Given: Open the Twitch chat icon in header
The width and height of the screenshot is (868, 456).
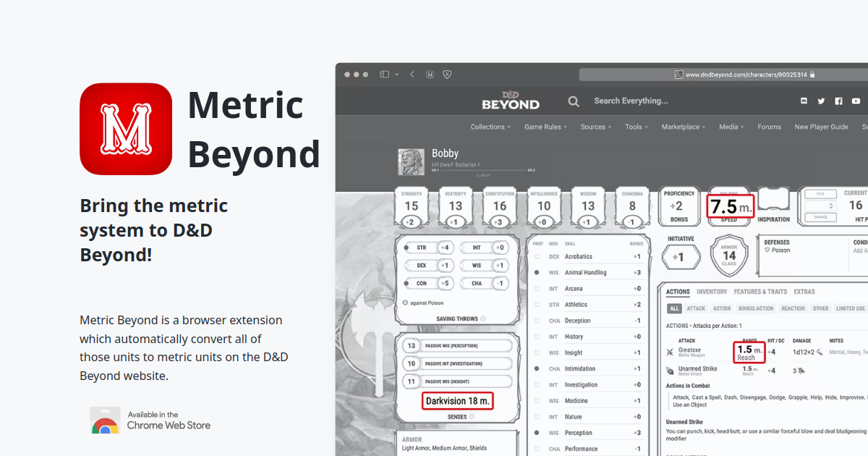Looking at the screenshot, I should [804, 101].
